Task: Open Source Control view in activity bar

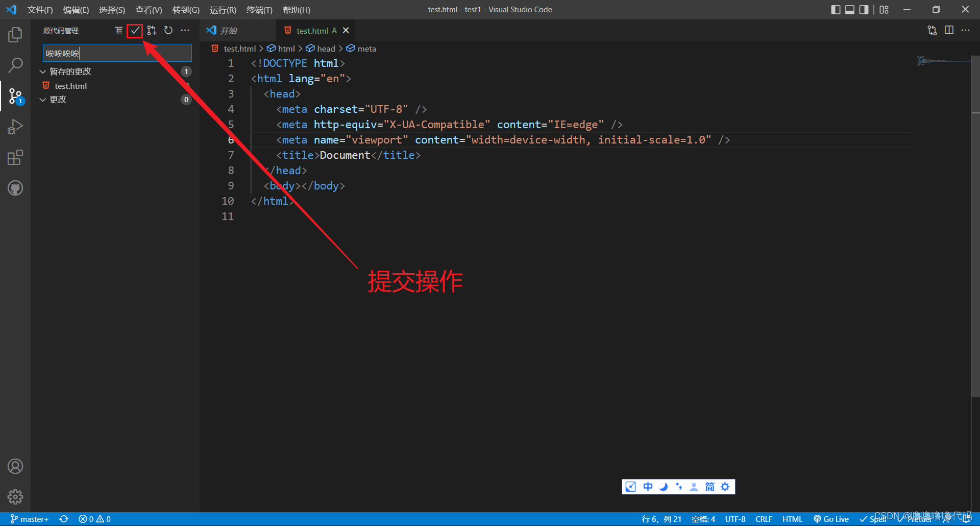Action: (x=15, y=96)
